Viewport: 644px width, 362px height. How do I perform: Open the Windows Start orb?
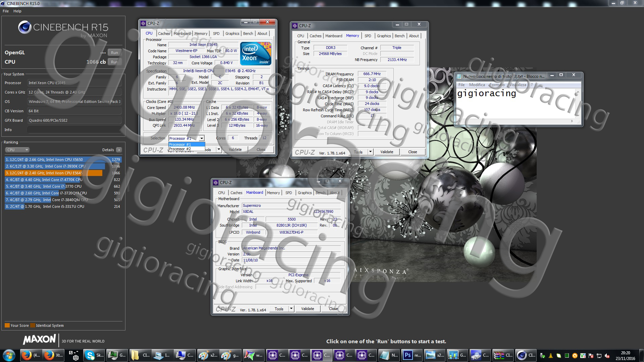tap(9, 355)
